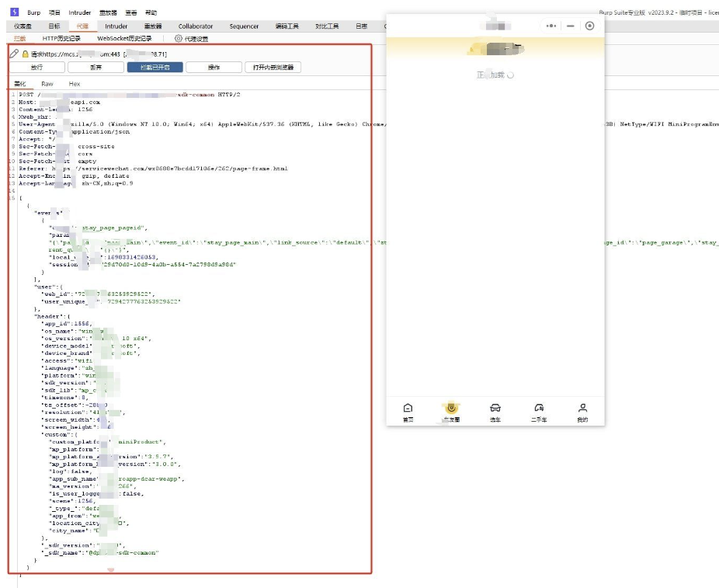Viewport: 719px width, 588px height.
Task: Click the padlock icon before the request URL
Action: point(25,54)
